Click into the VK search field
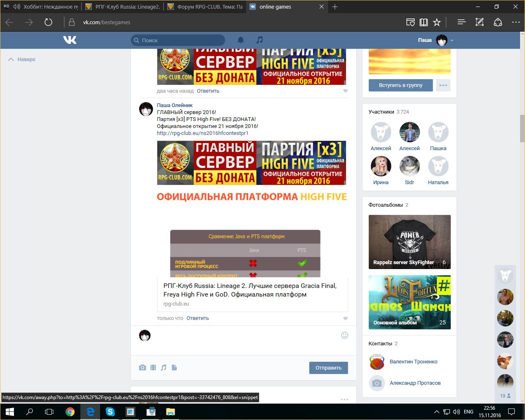 (x=178, y=40)
